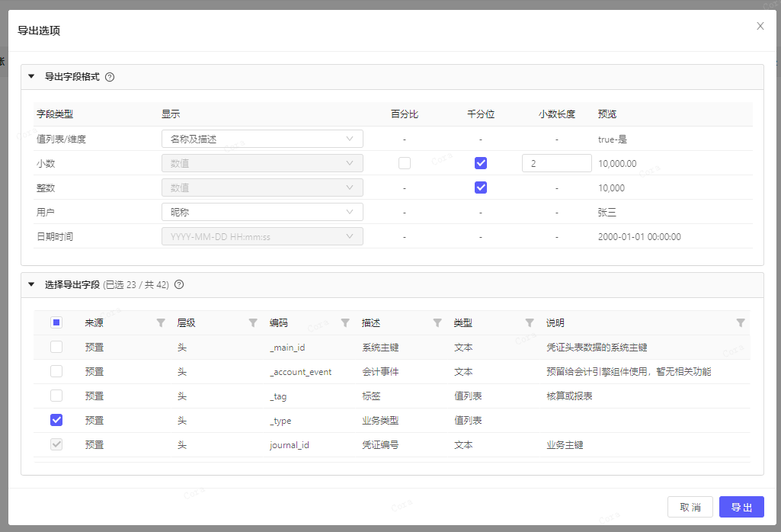The width and height of the screenshot is (781, 532).
Task: Click the 导出 button
Action: click(x=741, y=508)
